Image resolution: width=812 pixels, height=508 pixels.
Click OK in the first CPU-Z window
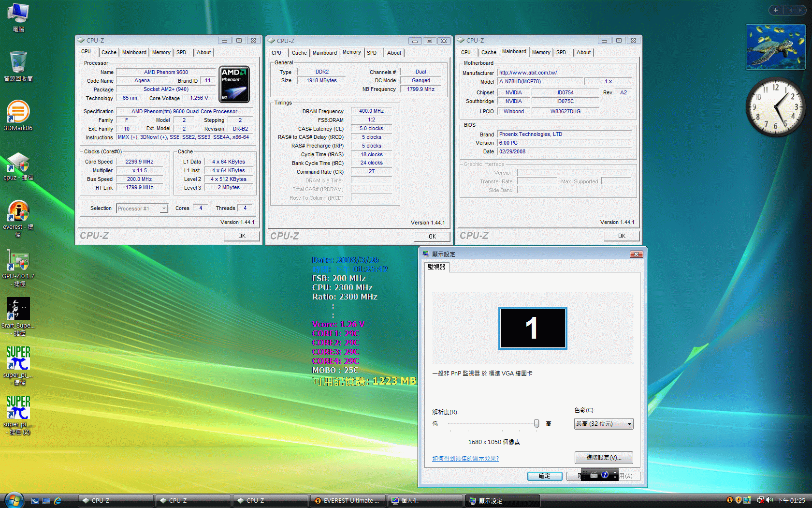coord(242,236)
